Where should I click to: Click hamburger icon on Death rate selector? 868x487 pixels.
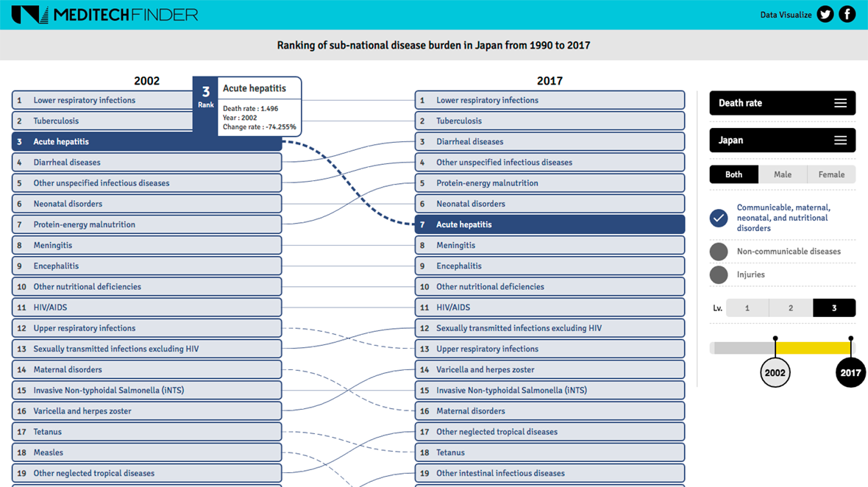coord(840,104)
